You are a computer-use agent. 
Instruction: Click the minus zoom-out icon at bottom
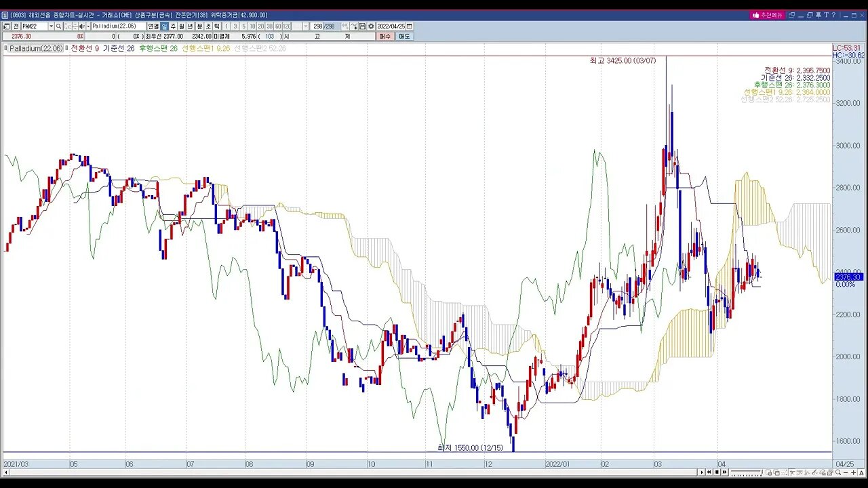(x=846, y=472)
